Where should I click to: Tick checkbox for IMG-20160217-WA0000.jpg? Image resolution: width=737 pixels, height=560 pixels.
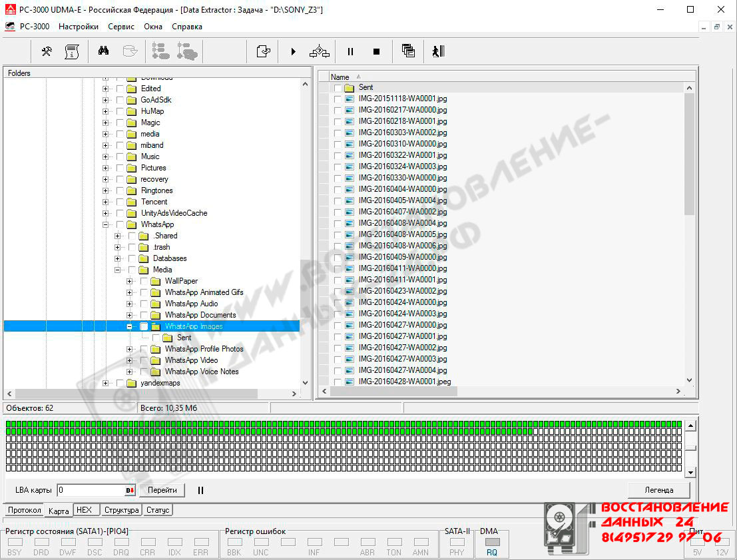coord(338,110)
